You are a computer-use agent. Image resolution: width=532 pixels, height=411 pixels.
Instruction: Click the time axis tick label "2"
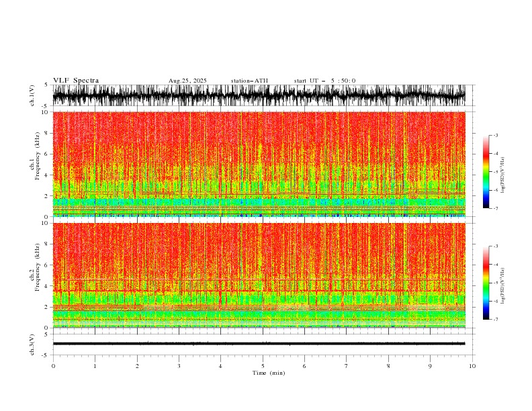[x=137, y=366]
